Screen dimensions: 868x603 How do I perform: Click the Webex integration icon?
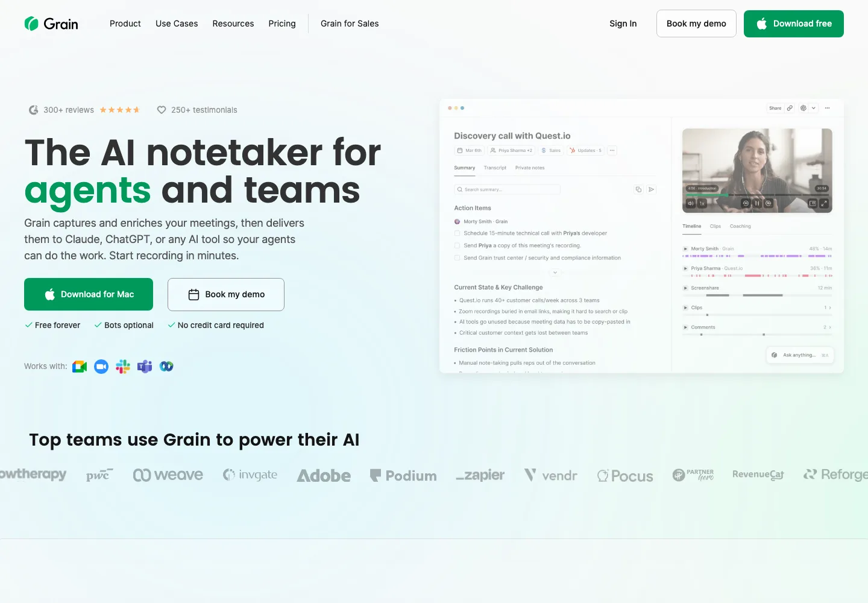coord(166,367)
